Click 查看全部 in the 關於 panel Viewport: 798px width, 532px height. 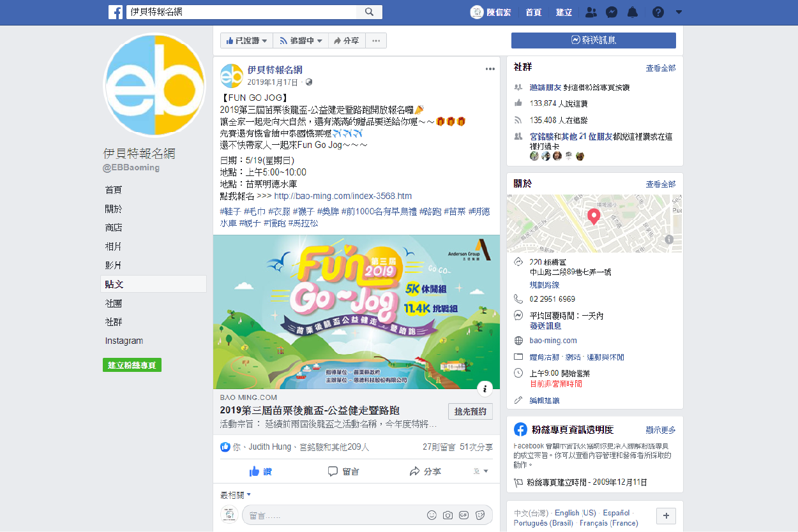661,184
